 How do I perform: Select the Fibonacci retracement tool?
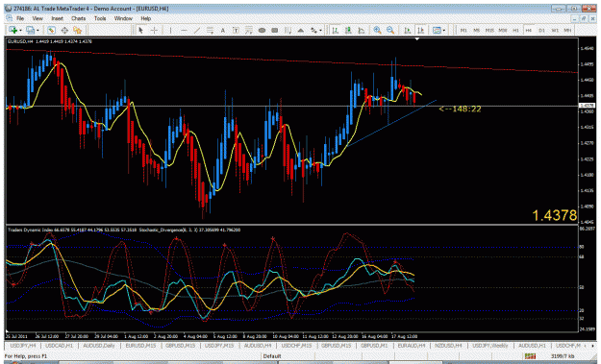[249, 30]
